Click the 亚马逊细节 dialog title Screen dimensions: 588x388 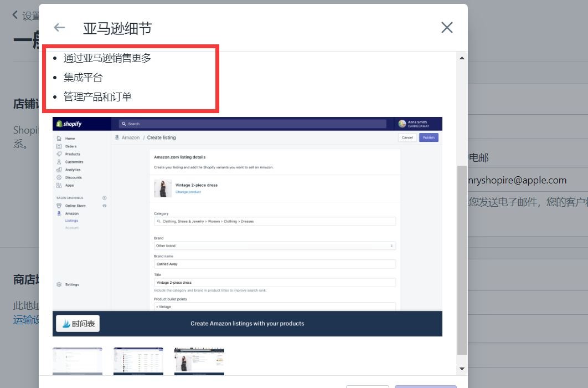coord(117,28)
